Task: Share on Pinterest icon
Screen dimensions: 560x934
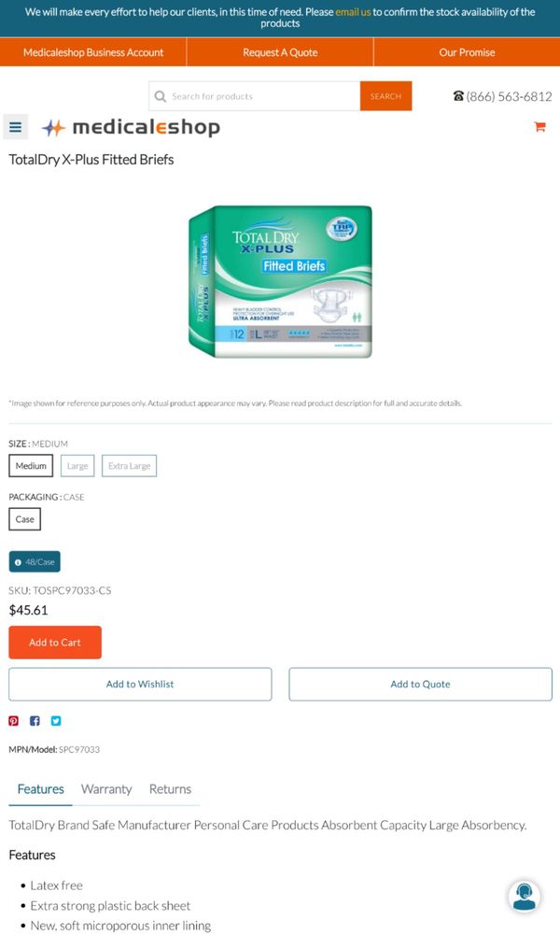Action: [x=14, y=721]
